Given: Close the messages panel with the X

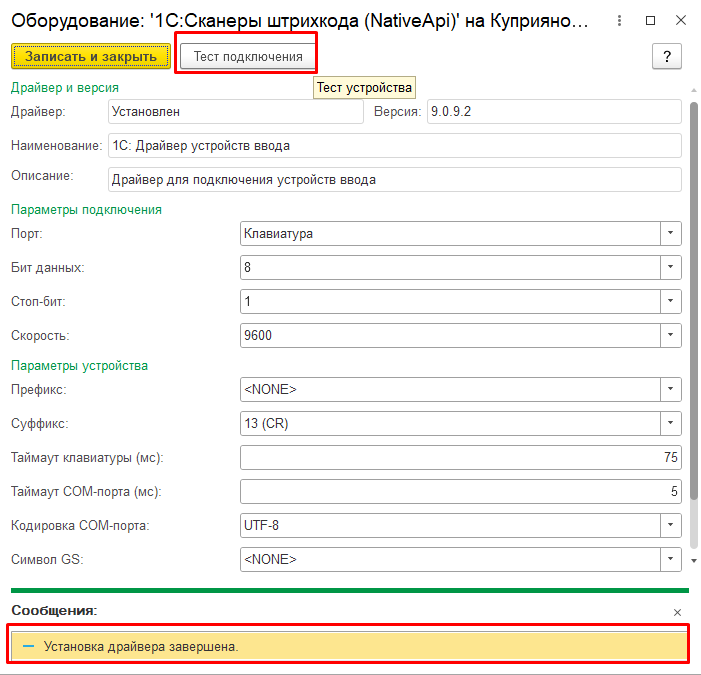Looking at the screenshot, I should pyautogui.click(x=677, y=611).
